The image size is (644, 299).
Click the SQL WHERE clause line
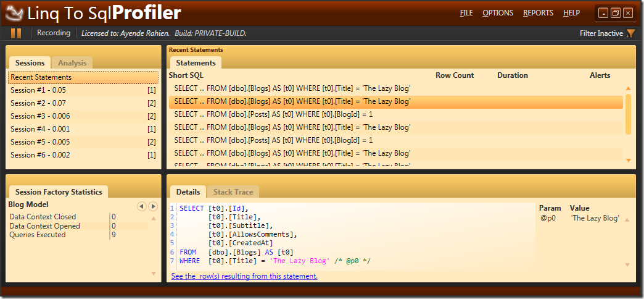pyautogui.click(x=275, y=261)
